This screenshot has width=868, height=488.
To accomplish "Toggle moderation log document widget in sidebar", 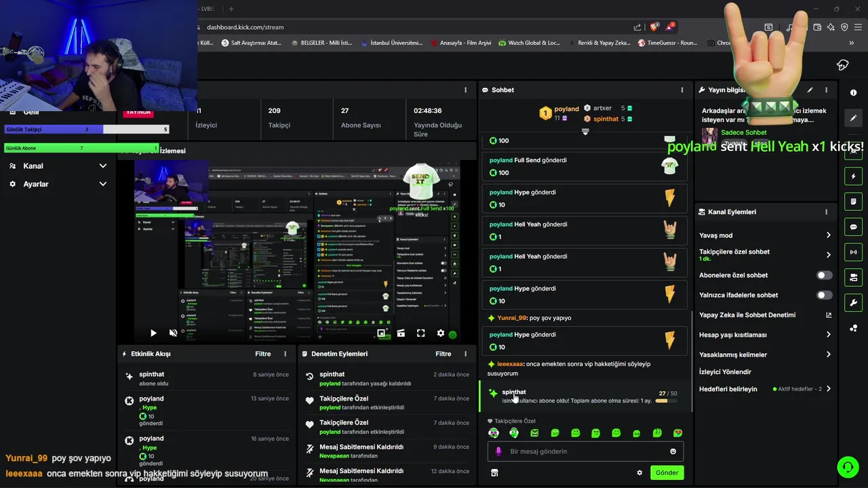I will click(853, 201).
